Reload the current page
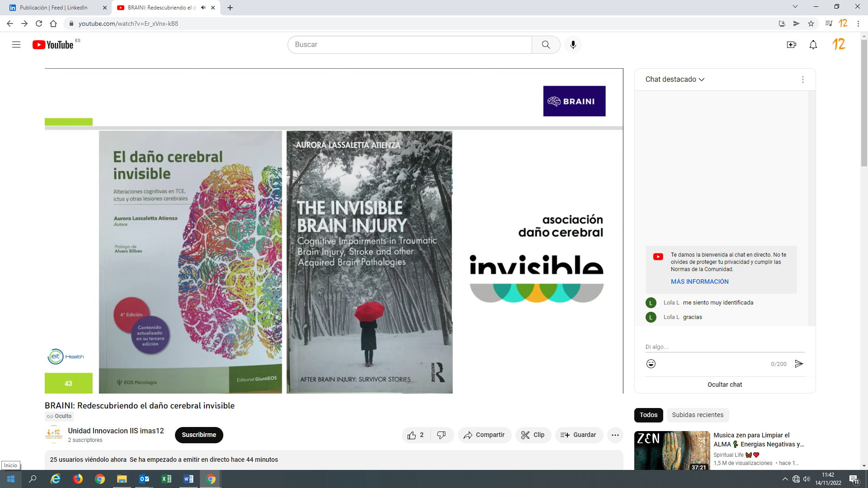This screenshot has height=488, width=868. point(39,23)
